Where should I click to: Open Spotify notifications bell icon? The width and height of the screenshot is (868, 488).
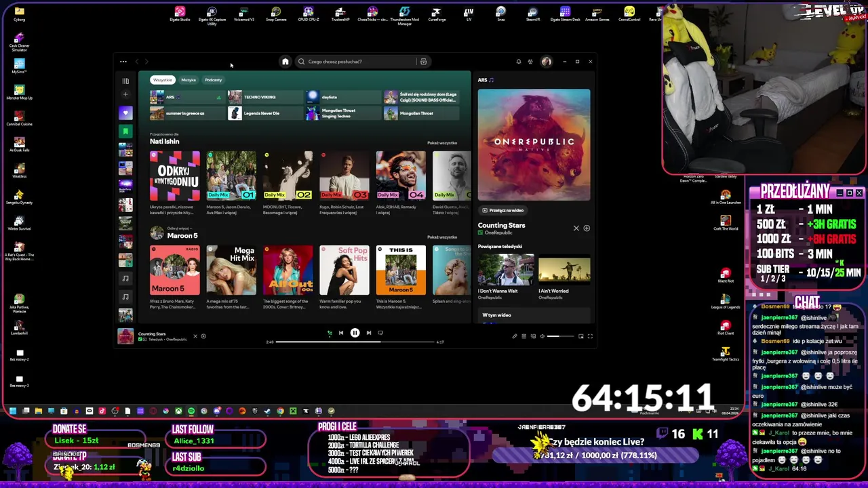(x=519, y=62)
